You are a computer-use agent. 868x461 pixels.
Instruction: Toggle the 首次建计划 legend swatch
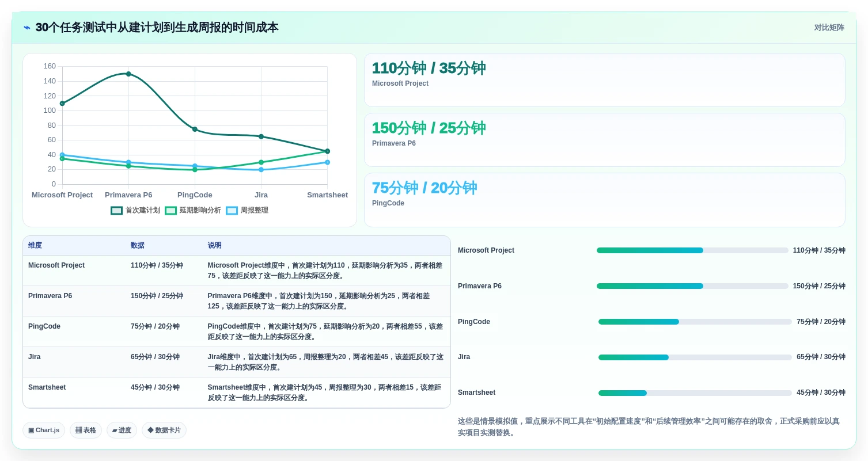[117, 211]
